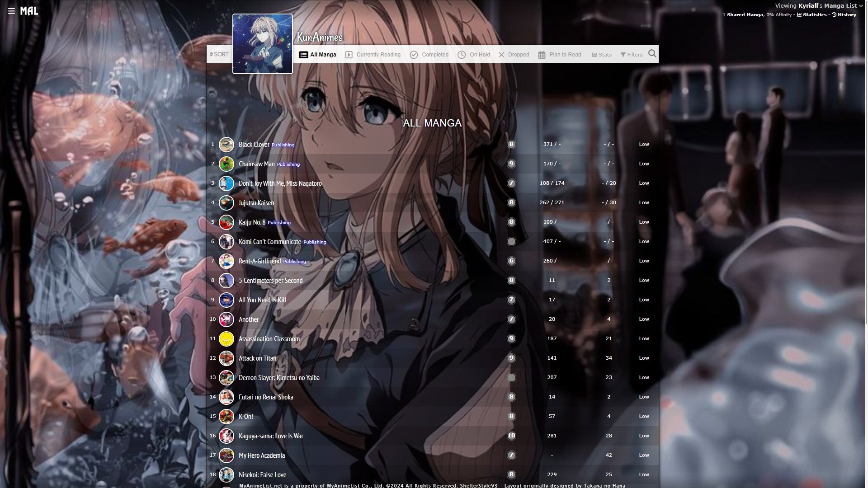Open the hamburger menu beside MAL
Image resolution: width=868 pixels, height=488 pixels.
point(11,11)
